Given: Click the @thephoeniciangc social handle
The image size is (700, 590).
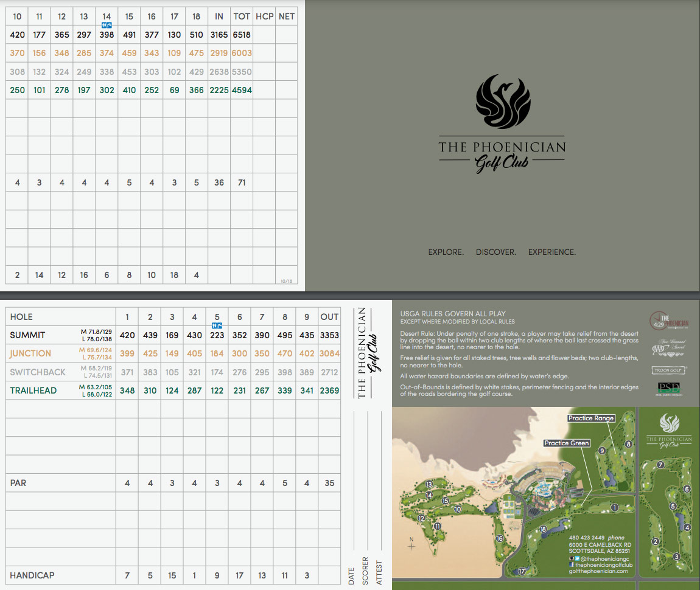Looking at the screenshot, I should coord(604,559).
